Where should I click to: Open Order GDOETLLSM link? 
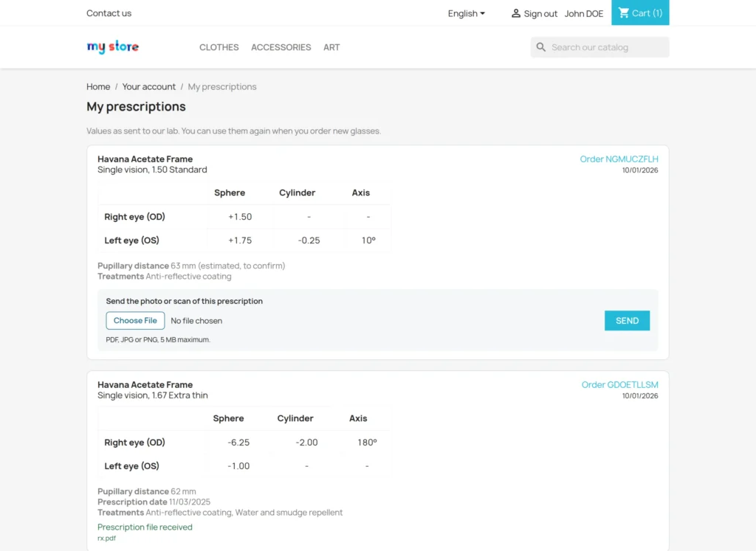tap(619, 385)
